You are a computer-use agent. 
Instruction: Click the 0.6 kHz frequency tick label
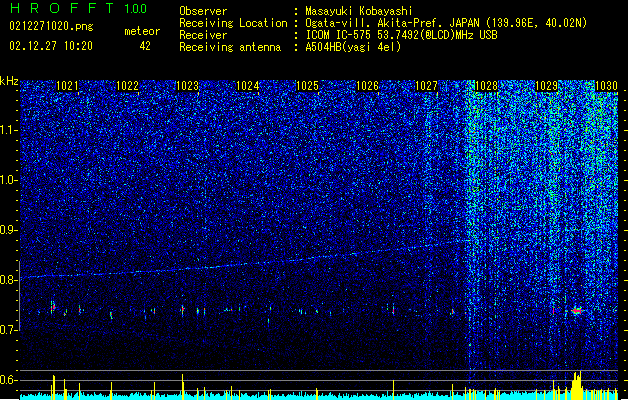pyautogui.click(x=9, y=380)
